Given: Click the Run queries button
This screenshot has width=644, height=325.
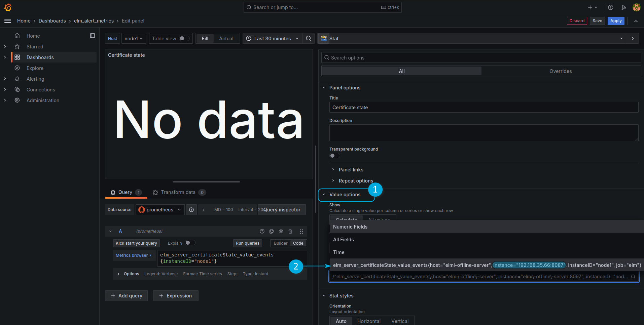Looking at the screenshot, I should pyautogui.click(x=247, y=243).
